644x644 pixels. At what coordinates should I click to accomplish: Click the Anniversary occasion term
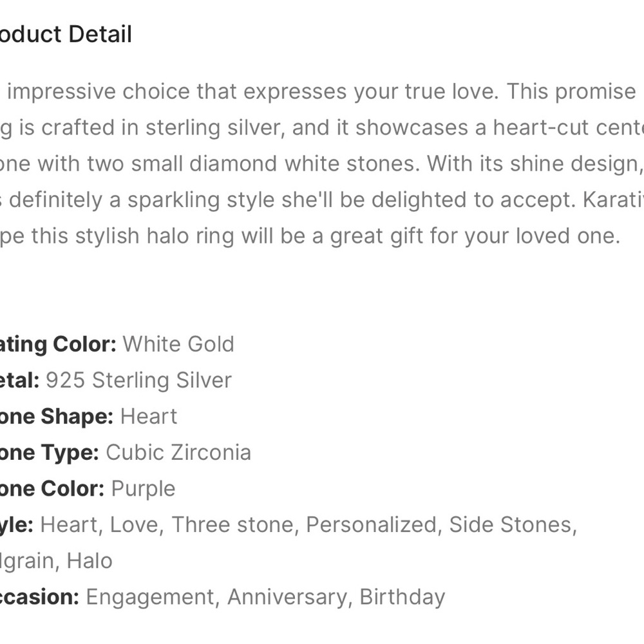pyautogui.click(x=287, y=597)
